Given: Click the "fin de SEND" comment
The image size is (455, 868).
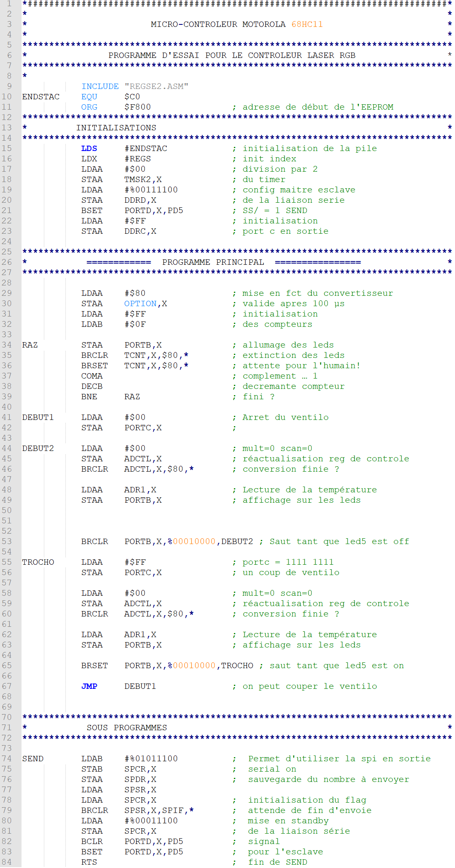Looking at the screenshot, I should 277,862.
